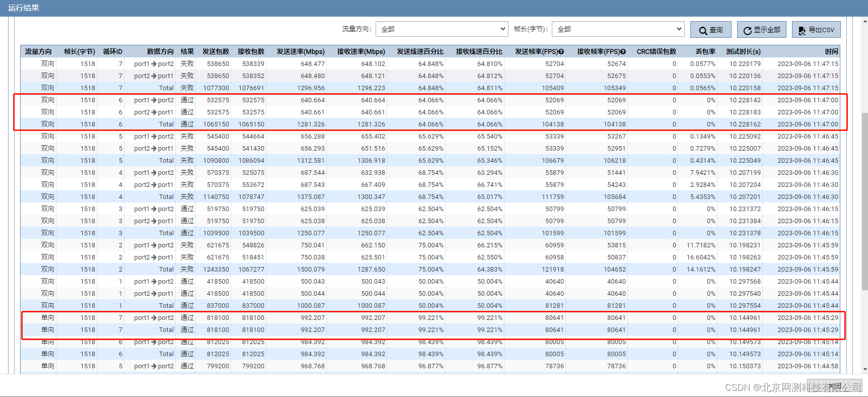Viewport: 868px width, 397px height.
Task: Select the loss rate cell 0.0577%
Action: pyautogui.click(x=703, y=64)
